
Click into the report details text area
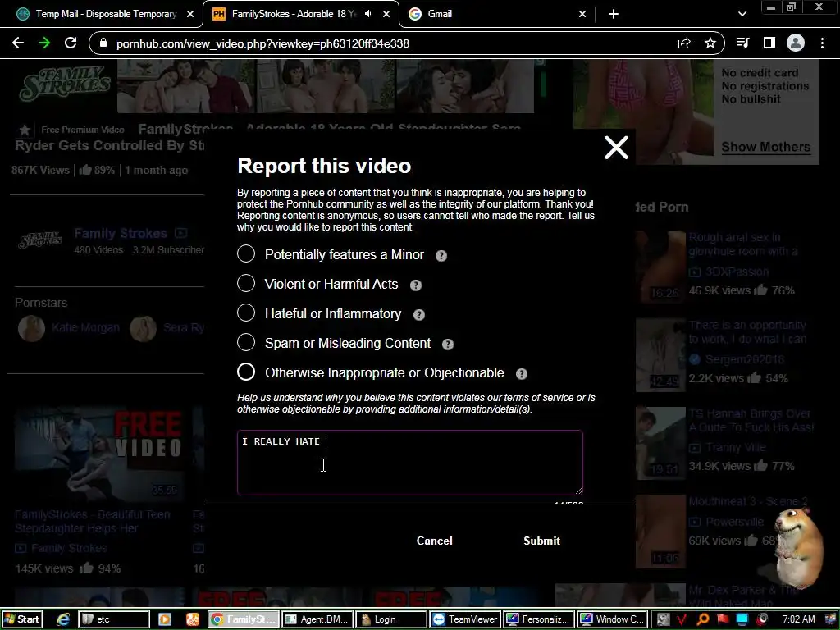[x=410, y=463]
